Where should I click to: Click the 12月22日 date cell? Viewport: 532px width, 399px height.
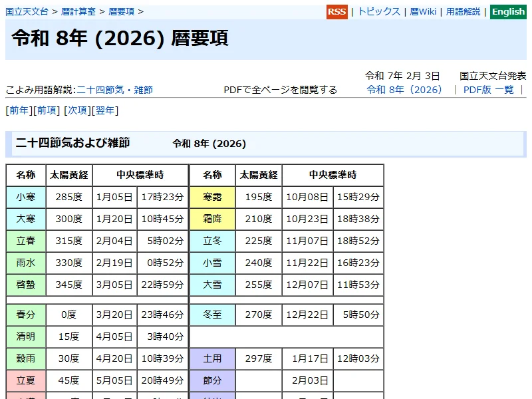pos(307,315)
